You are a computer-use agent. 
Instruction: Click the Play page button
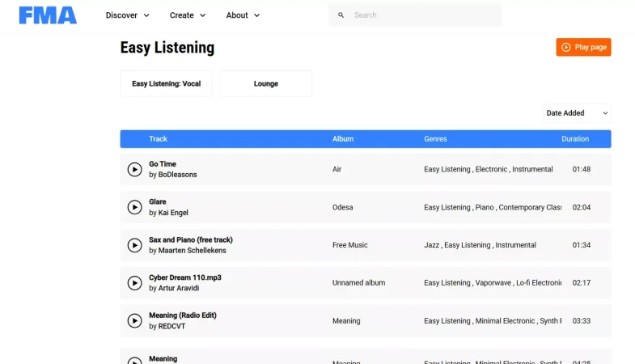coord(583,47)
